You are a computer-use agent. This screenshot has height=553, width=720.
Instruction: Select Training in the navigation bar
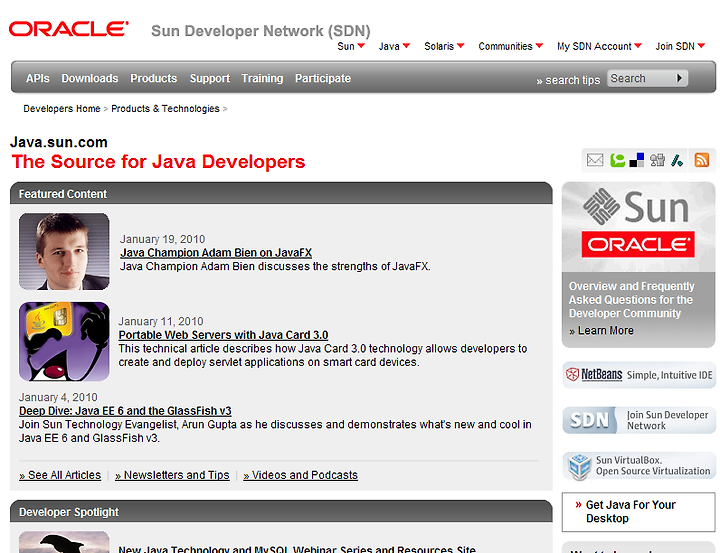click(262, 79)
